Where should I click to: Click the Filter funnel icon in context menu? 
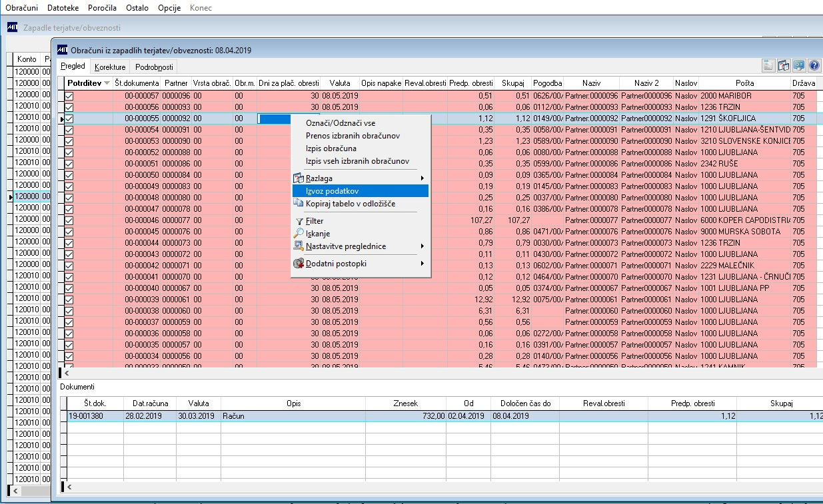click(299, 221)
